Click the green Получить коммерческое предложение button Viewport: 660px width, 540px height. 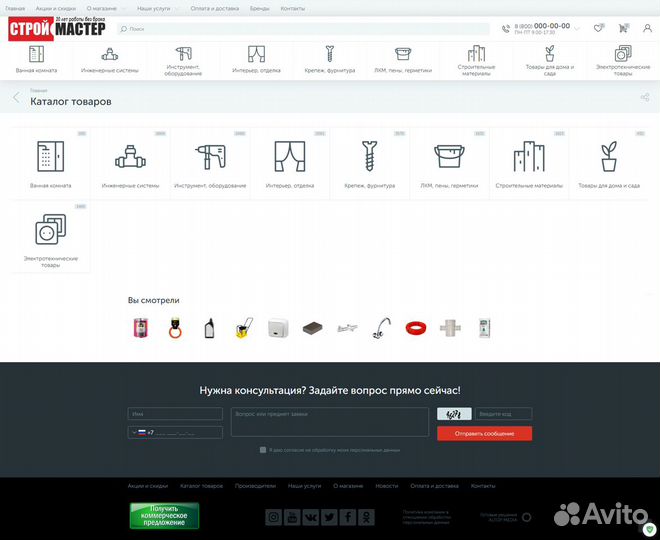pyautogui.click(x=164, y=515)
